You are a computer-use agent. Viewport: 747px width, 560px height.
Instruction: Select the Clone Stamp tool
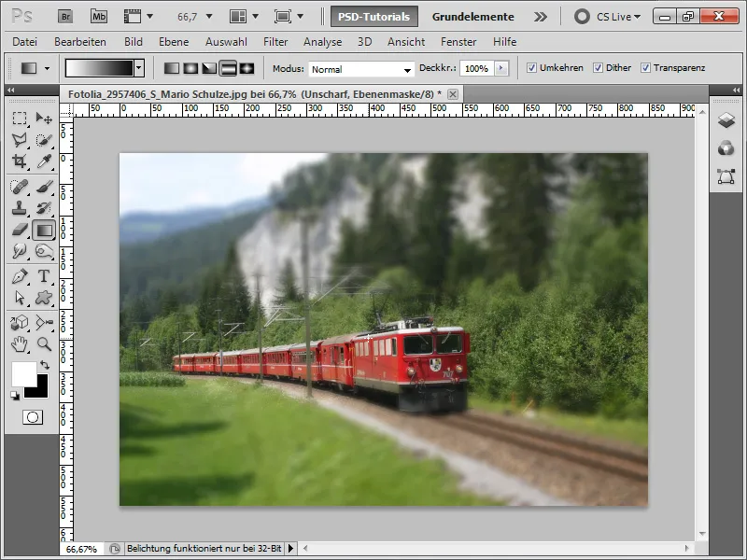pos(20,208)
